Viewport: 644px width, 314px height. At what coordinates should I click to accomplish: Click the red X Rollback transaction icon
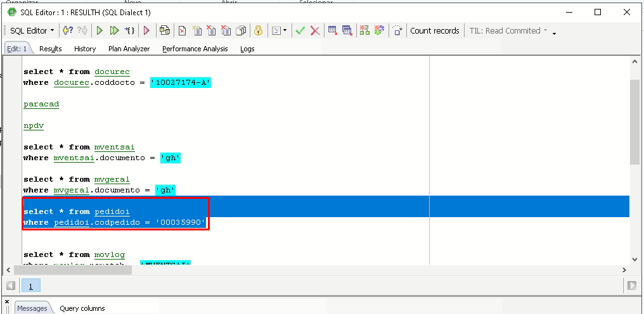[x=315, y=30]
